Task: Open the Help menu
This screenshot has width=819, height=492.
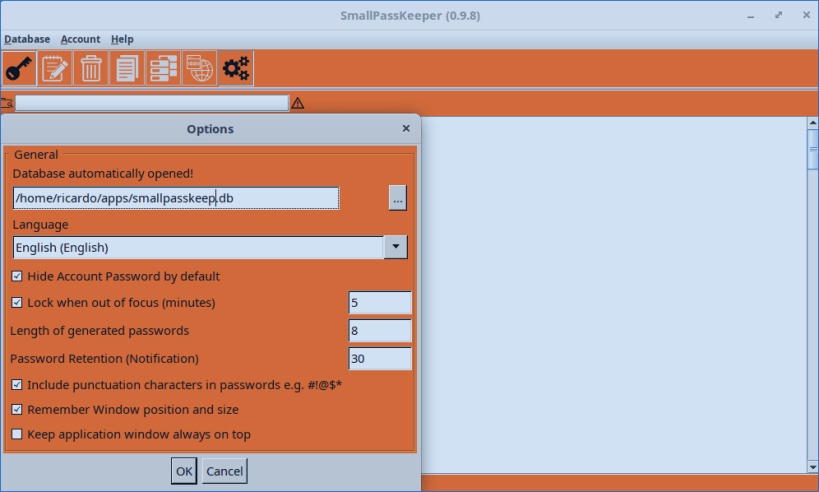Action: pos(122,39)
